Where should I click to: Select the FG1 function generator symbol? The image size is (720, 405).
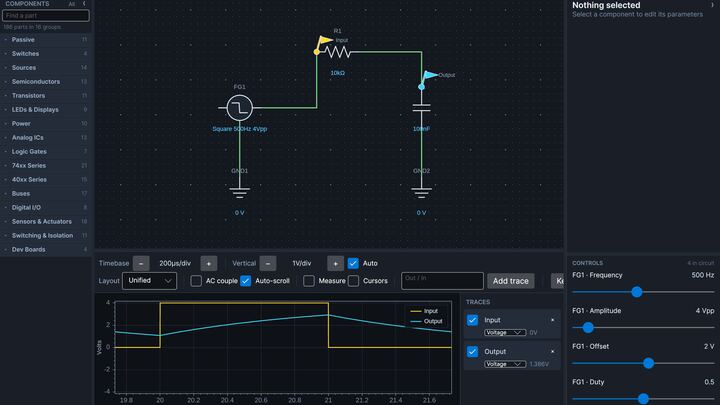coord(239,108)
